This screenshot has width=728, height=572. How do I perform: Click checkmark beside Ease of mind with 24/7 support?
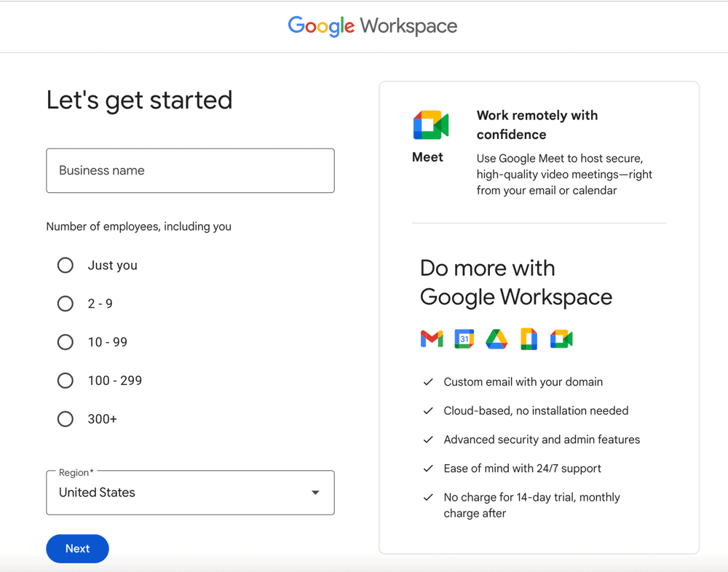tap(428, 469)
